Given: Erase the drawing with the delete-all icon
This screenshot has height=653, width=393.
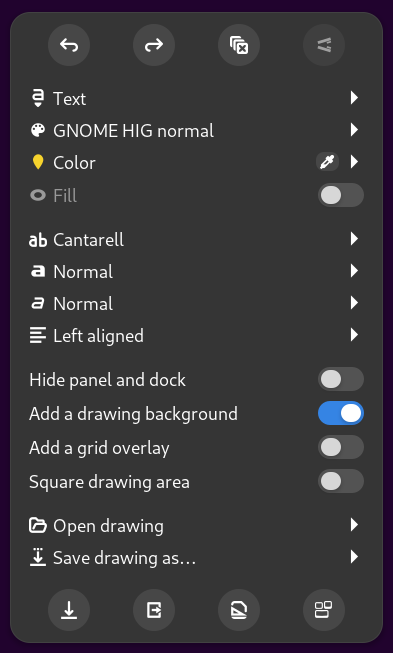Looking at the screenshot, I should (239, 45).
